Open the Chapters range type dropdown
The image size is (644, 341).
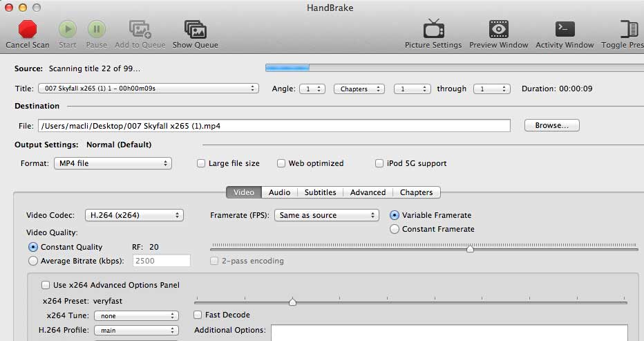click(x=359, y=89)
